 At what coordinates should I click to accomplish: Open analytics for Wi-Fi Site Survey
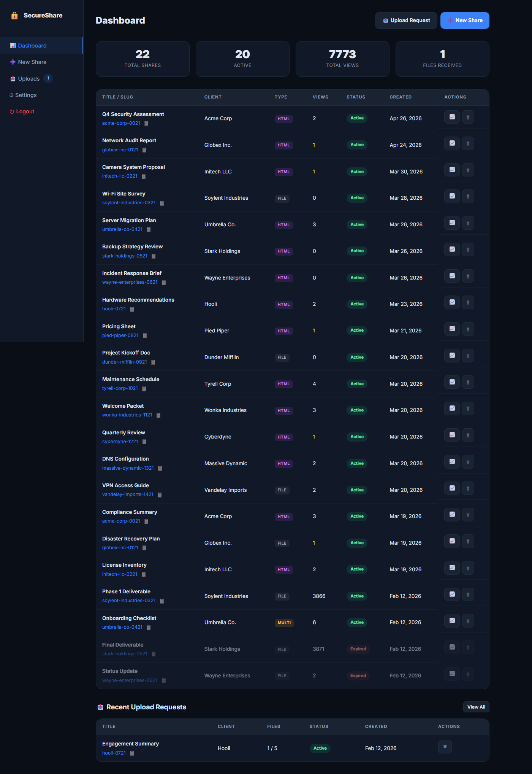452,196
